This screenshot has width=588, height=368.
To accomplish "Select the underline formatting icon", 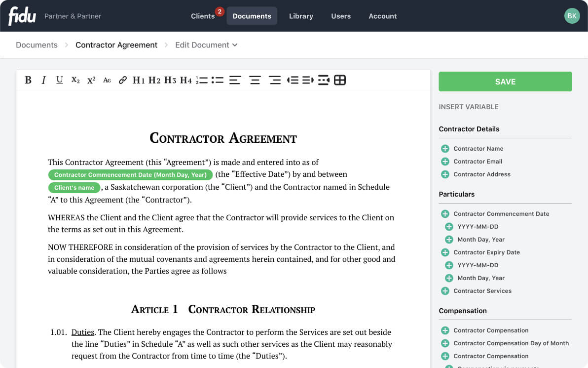I will pyautogui.click(x=59, y=80).
